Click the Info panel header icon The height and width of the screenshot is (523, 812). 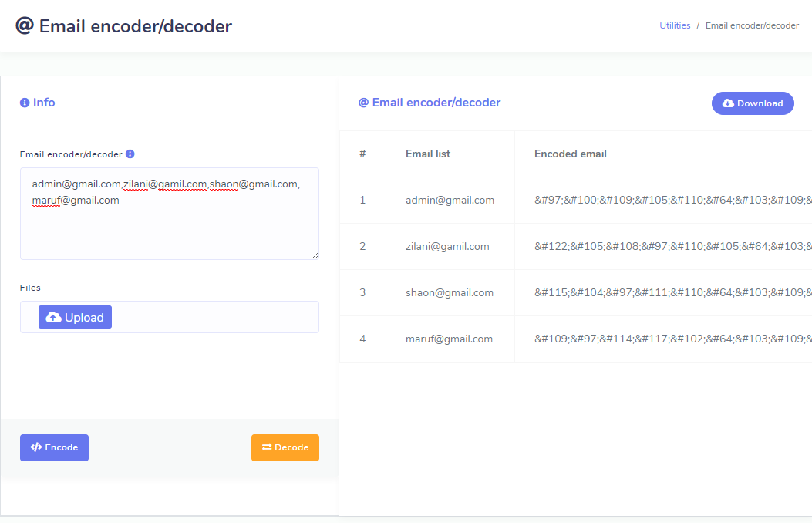point(25,103)
